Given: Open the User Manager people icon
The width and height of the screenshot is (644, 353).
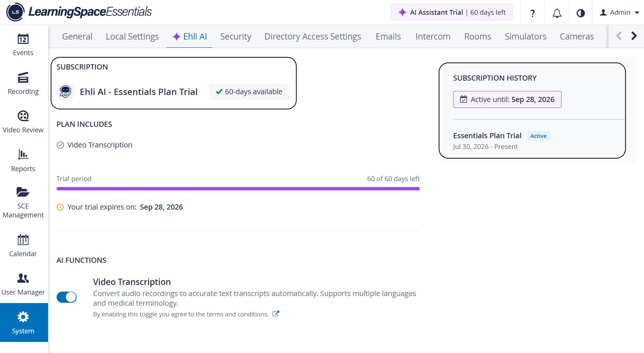Looking at the screenshot, I should (x=23, y=278).
